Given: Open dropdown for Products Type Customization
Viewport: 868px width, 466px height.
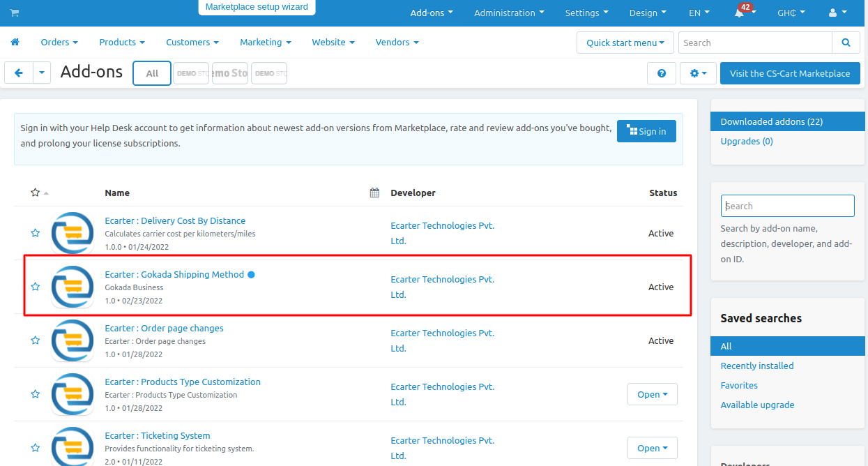Looking at the screenshot, I should coord(653,394).
